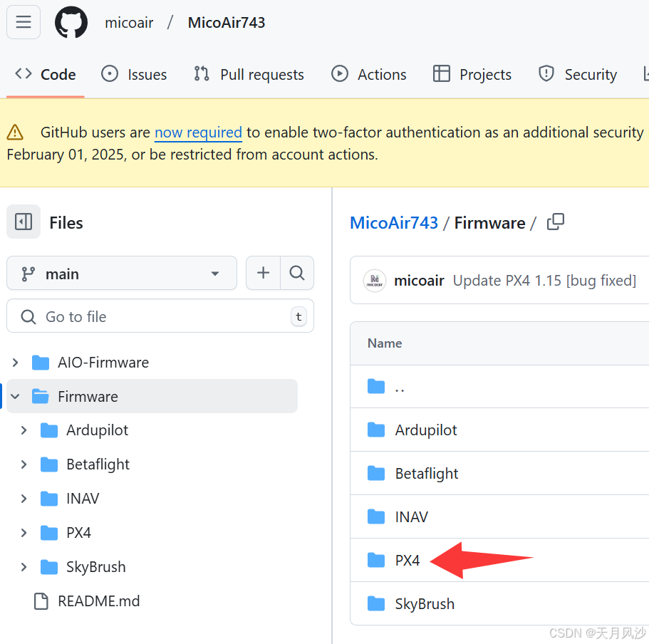Expand INAV chevron in the file tree
This screenshot has width=649, height=644.
click(x=24, y=498)
